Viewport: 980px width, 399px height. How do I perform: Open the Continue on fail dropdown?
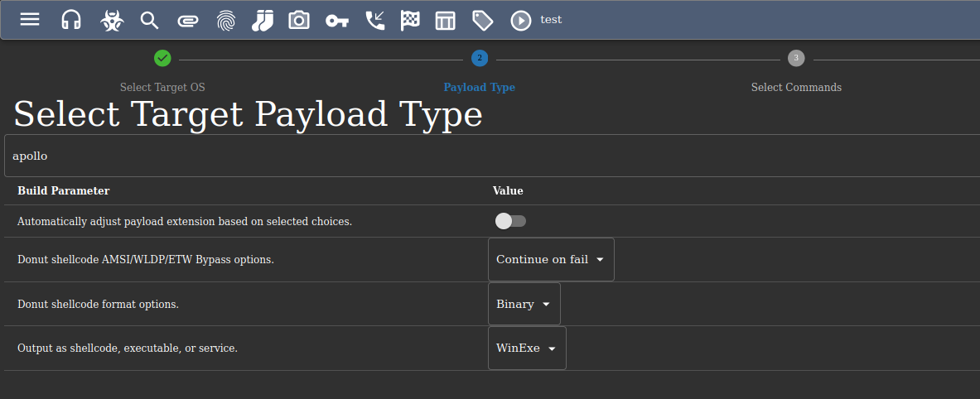pyautogui.click(x=551, y=259)
